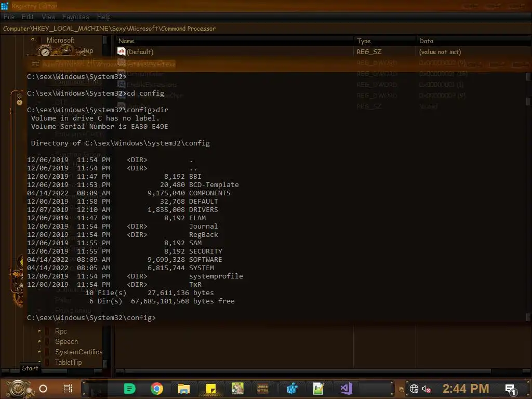Click the Rpc key folder icon

coord(48,331)
